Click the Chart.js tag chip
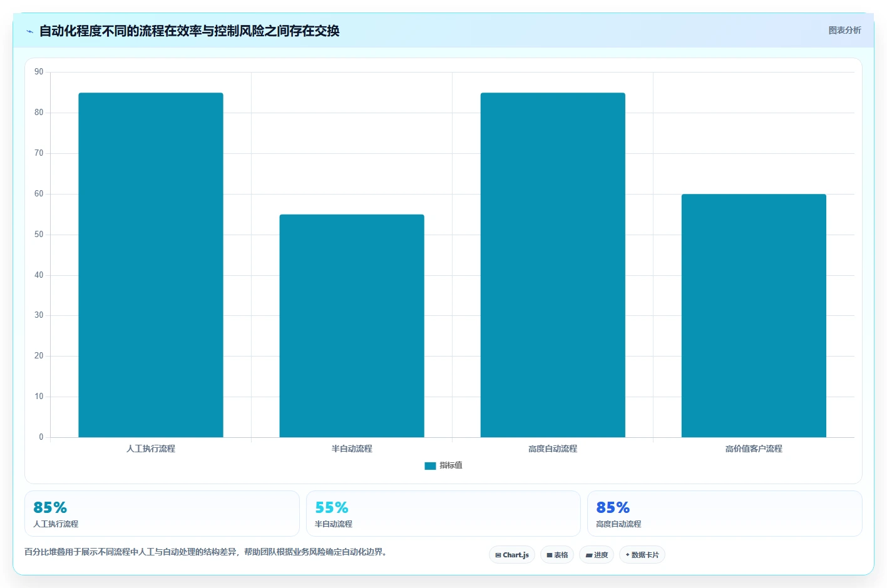 point(512,555)
